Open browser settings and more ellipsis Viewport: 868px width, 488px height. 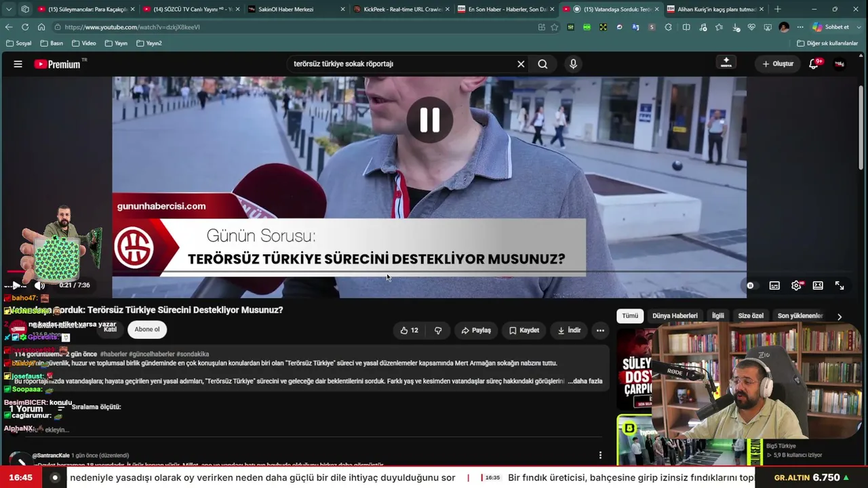800,27
